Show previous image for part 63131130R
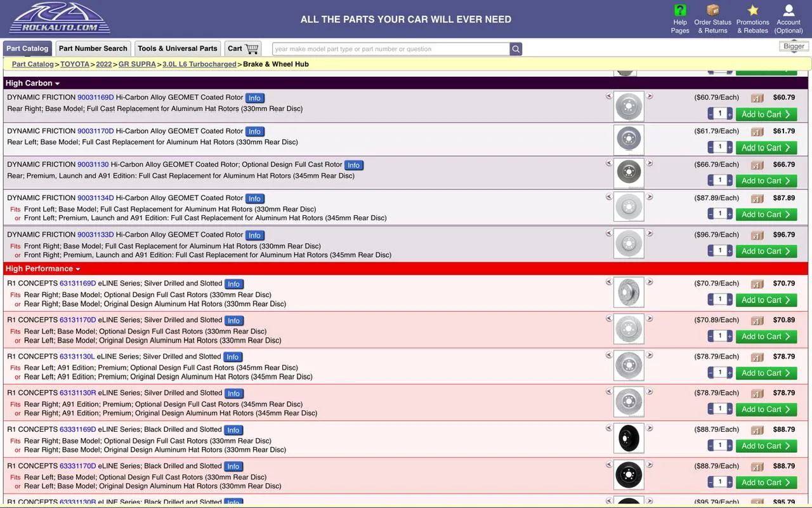 coord(609,392)
